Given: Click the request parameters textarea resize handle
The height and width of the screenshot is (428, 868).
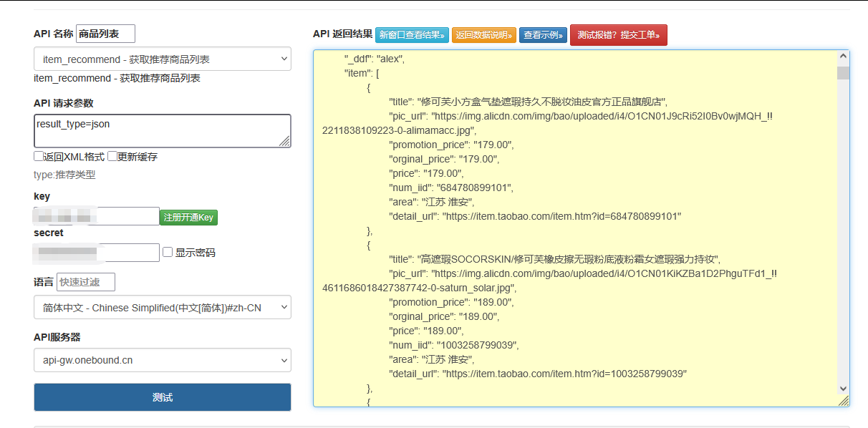Looking at the screenshot, I should [285, 142].
